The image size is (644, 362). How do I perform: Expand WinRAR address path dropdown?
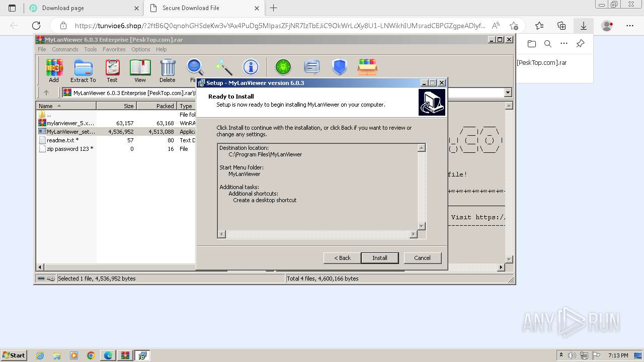point(508,93)
